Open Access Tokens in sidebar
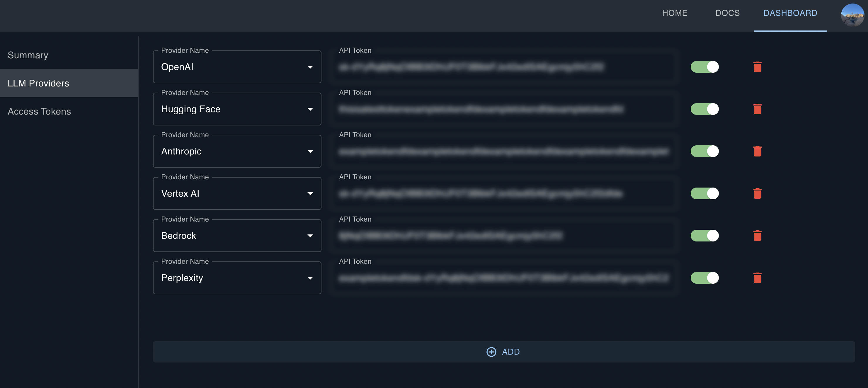This screenshot has width=868, height=388. tap(39, 111)
